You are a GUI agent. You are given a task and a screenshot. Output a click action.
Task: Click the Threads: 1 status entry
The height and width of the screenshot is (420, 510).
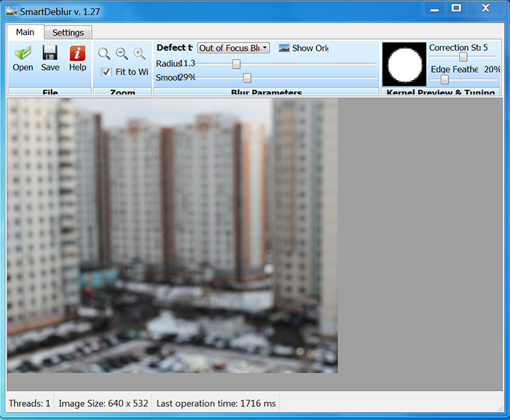point(29,403)
